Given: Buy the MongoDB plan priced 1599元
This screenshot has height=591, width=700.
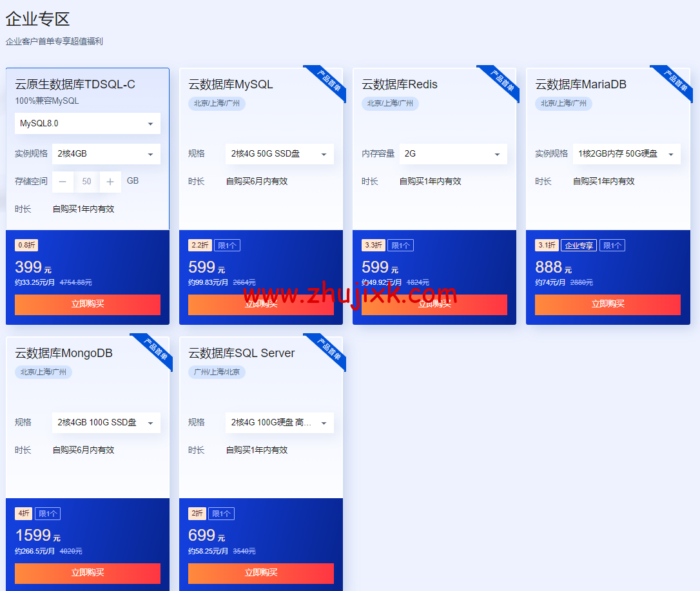Looking at the screenshot, I should point(88,573).
